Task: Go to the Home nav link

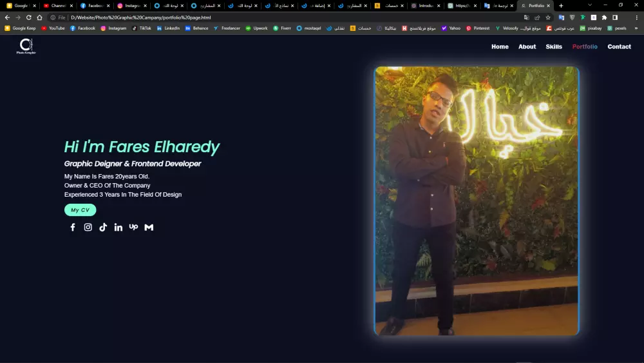Action: pyautogui.click(x=500, y=46)
